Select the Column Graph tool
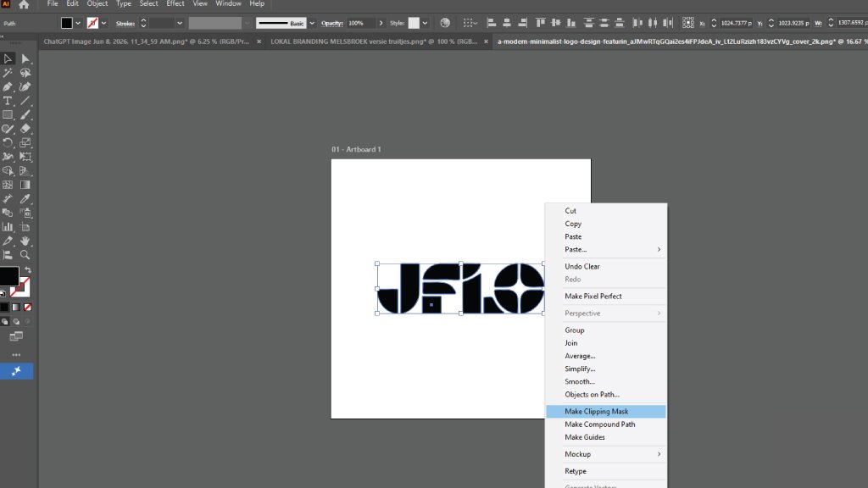868x488 pixels. click(x=8, y=227)
